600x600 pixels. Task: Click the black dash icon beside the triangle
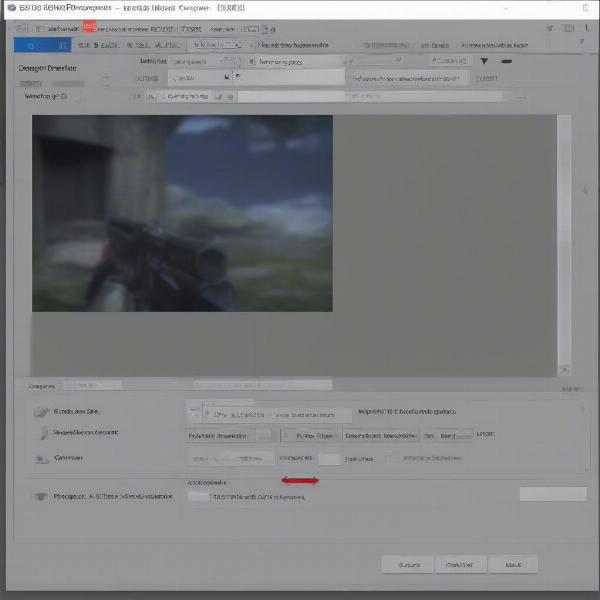506,61
